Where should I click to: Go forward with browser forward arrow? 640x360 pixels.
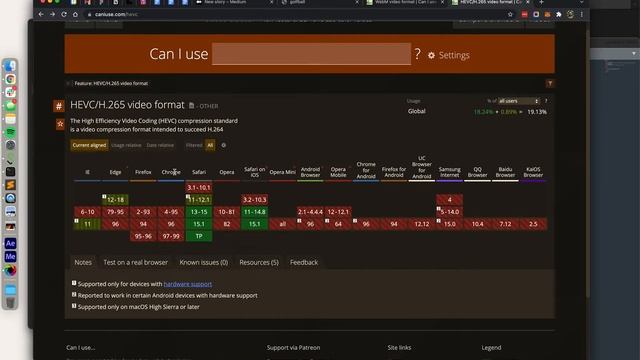[x=52, y=14]
